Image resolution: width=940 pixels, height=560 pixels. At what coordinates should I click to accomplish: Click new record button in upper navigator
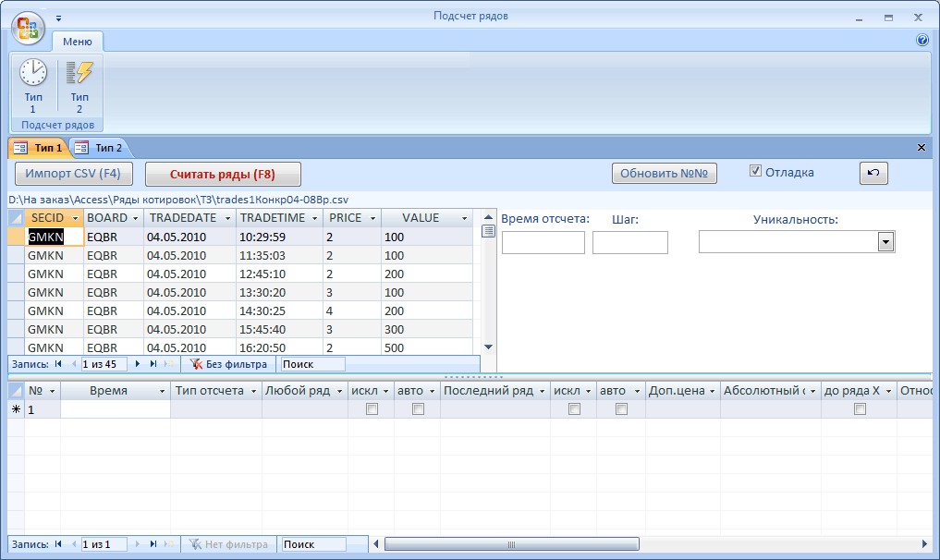coord(170,364)
